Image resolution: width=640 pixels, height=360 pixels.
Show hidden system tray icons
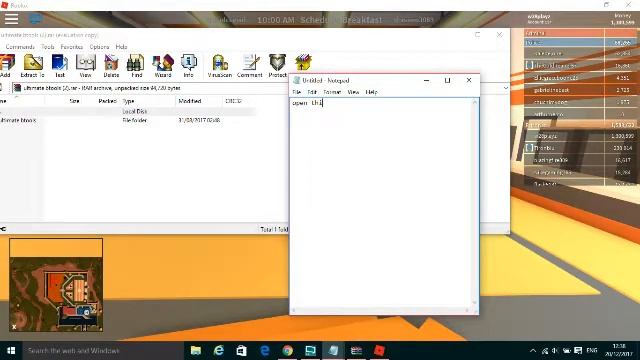coord(533,351)
